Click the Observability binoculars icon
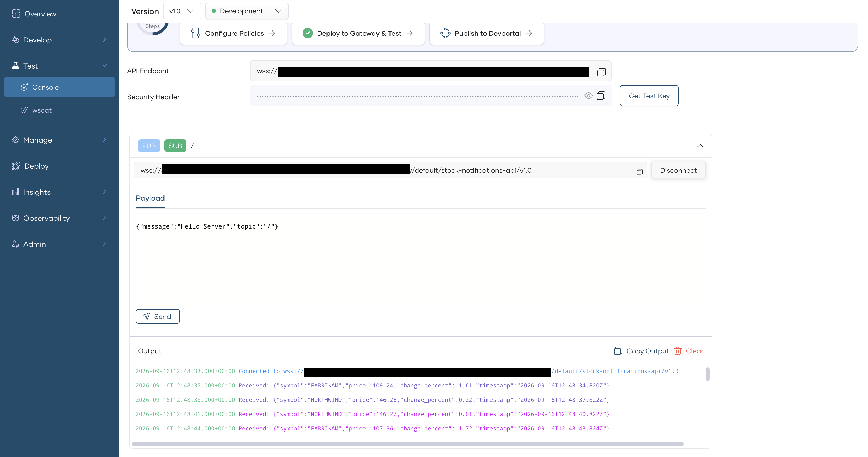 [16, 218]
